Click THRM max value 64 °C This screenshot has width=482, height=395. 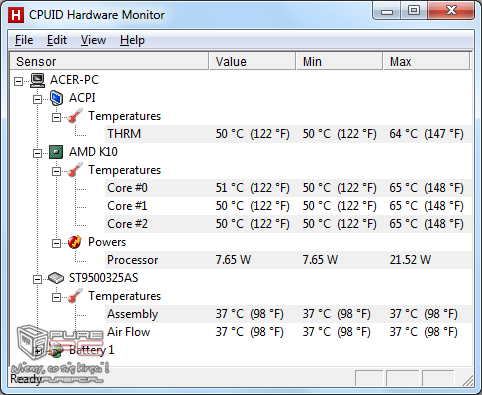pos(426,134)
